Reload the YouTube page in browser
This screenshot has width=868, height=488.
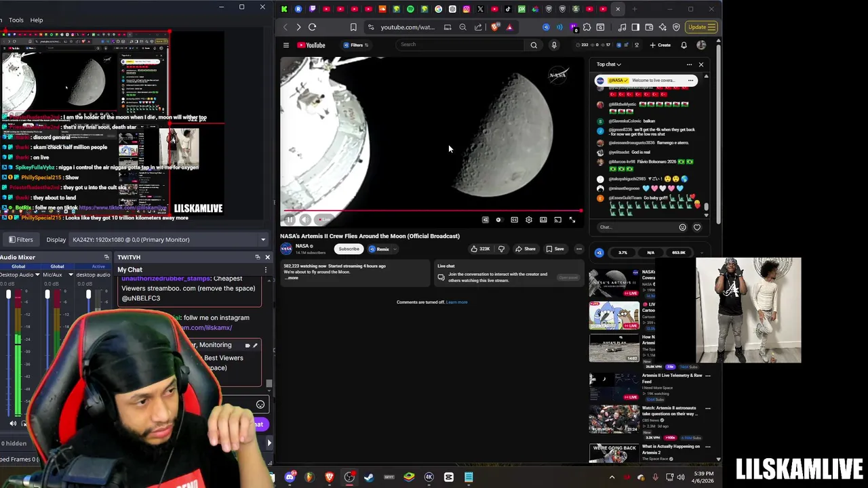312,27
